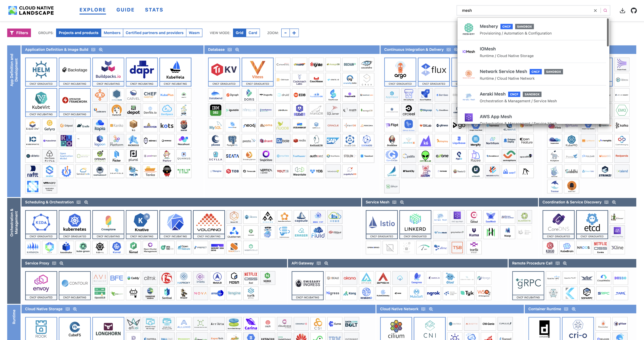Clear the search text with X
This screenshot has width=644, height=340.
(x=595, y=10)
